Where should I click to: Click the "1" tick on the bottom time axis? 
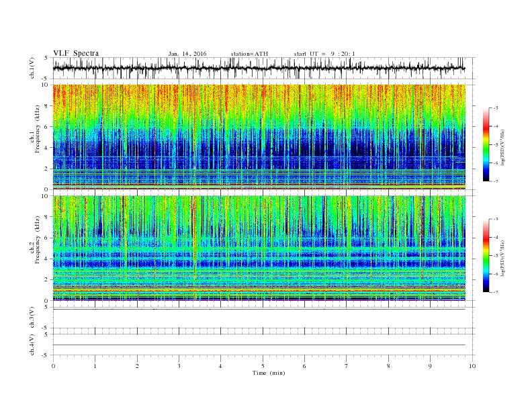coord(95,366)
